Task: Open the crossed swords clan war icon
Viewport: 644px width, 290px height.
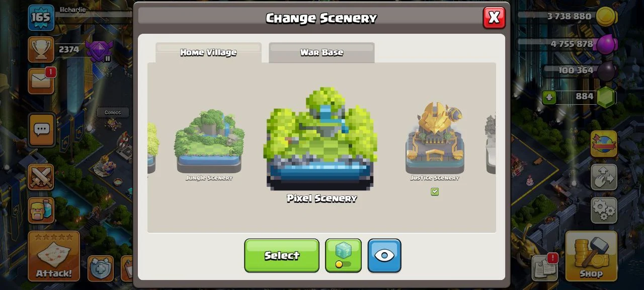Action: click(x=41, y=177)
